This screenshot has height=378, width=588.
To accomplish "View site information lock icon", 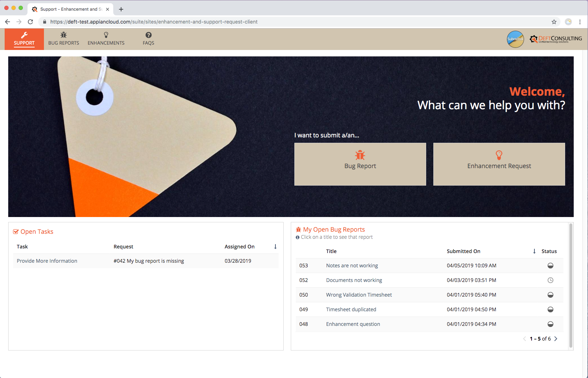I will click(x=44, y=22).
